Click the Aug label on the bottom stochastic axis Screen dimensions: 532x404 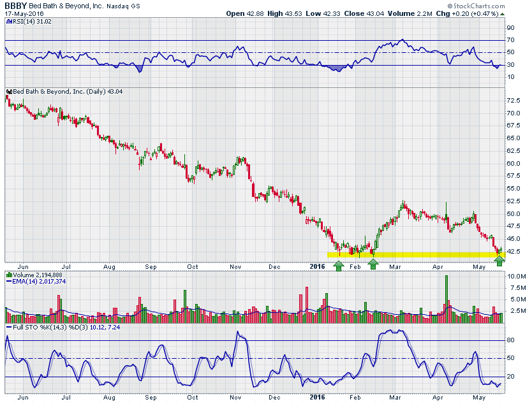coord(109,398)
